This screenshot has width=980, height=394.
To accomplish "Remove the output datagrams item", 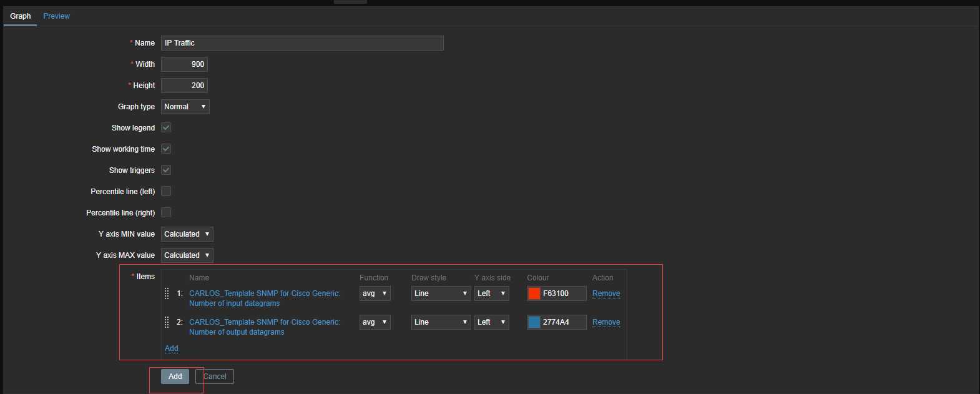I will [606, 322].
